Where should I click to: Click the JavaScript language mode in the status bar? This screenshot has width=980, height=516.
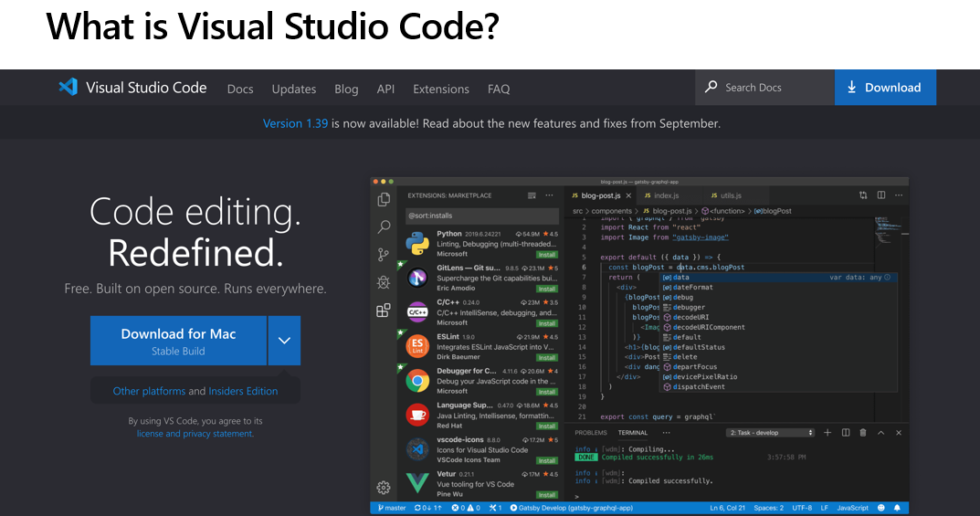[852, 508]
